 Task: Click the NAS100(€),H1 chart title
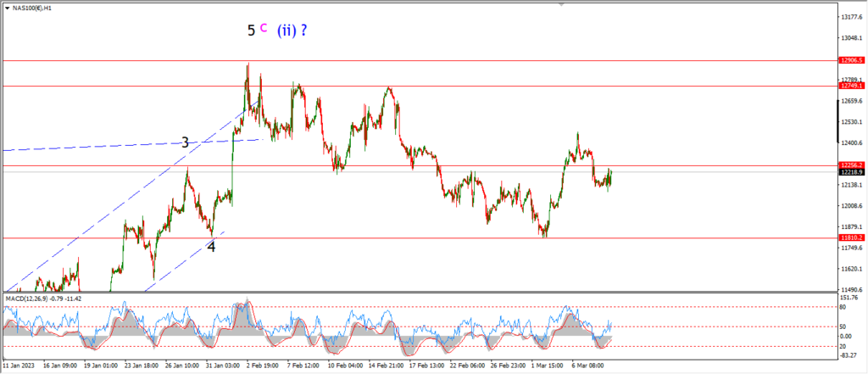click(31, 7)
